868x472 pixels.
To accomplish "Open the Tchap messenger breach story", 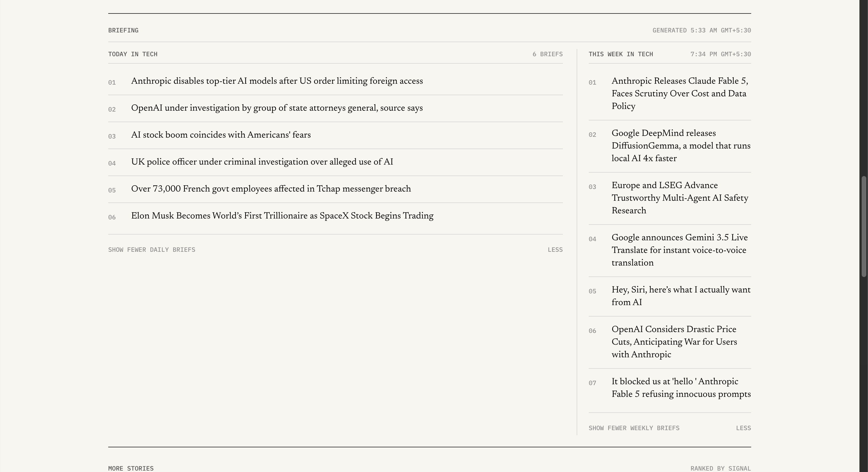I will tap(271, 189).
